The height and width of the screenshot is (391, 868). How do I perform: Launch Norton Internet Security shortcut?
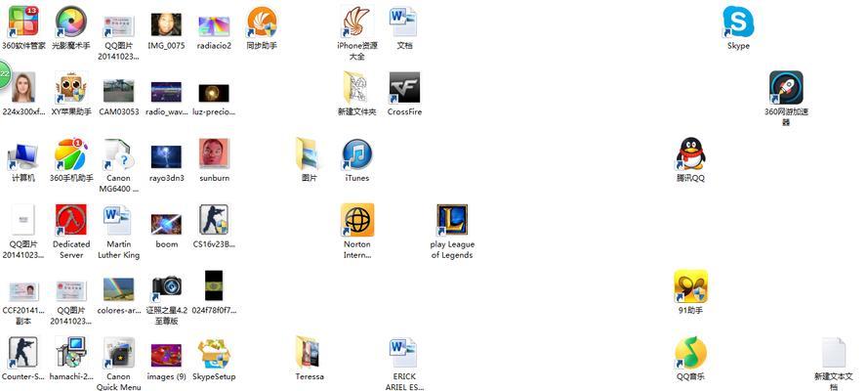coord(357,220)
